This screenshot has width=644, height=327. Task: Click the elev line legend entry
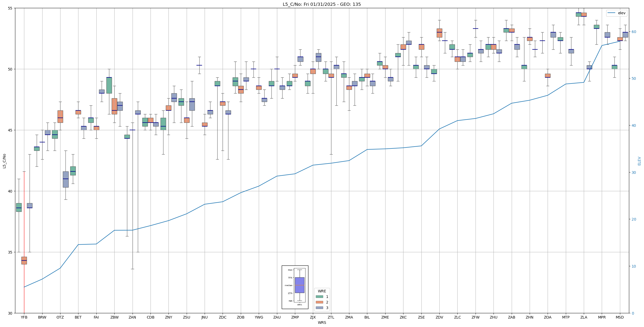click(617, 13)
